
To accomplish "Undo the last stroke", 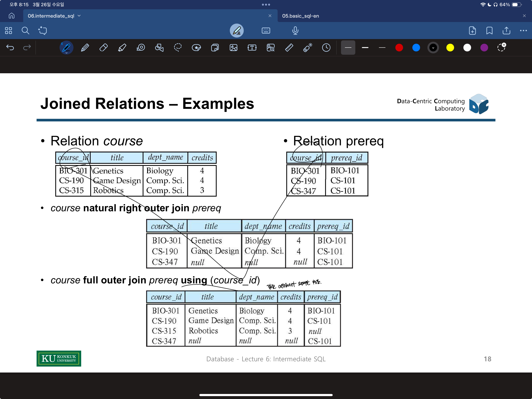I will (x=10, y=48).
